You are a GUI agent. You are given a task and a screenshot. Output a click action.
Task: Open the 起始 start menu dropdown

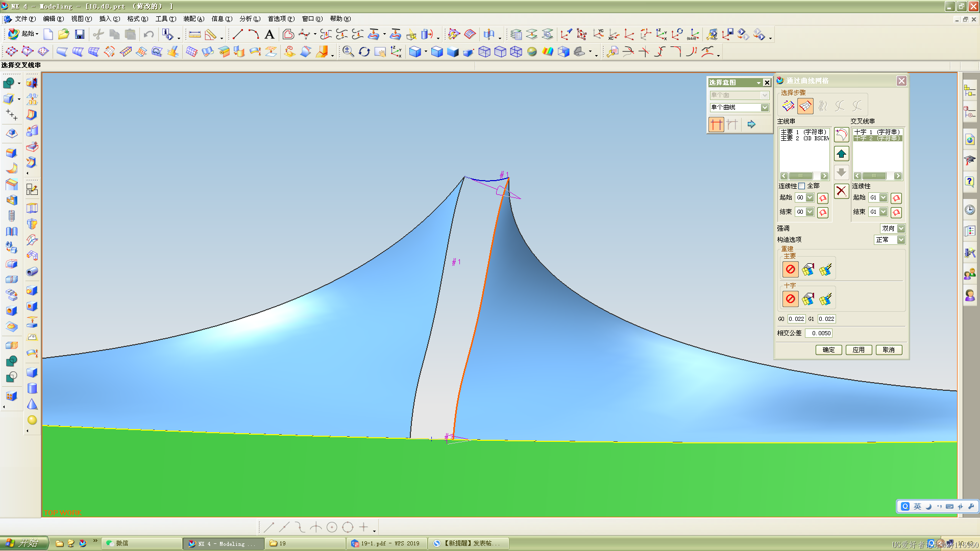point(24,34)
